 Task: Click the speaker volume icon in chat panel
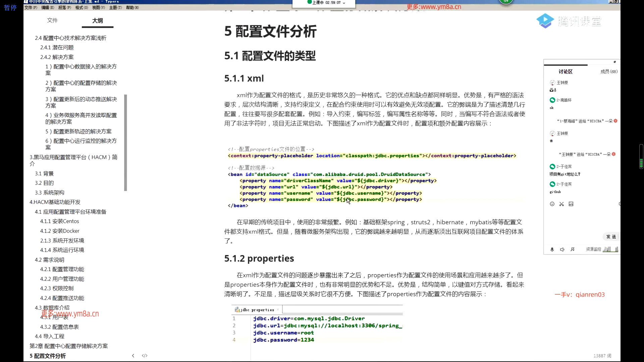click(562, 249)
